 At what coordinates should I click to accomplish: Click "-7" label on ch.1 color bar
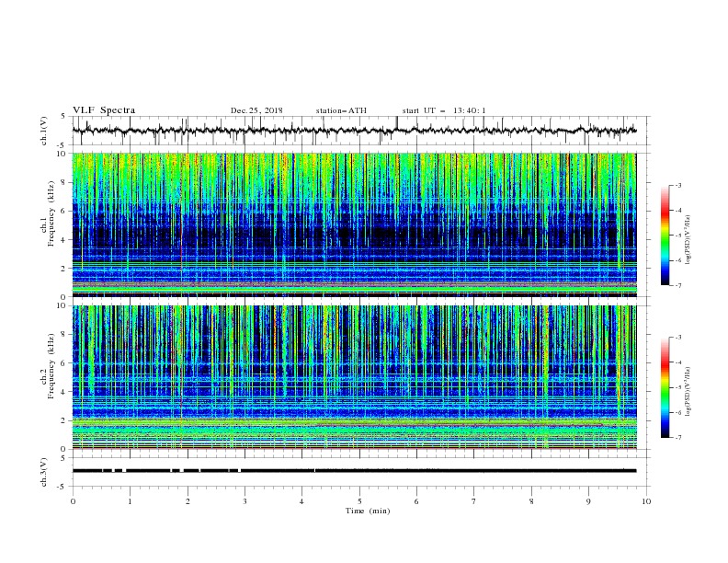(678, 285)
